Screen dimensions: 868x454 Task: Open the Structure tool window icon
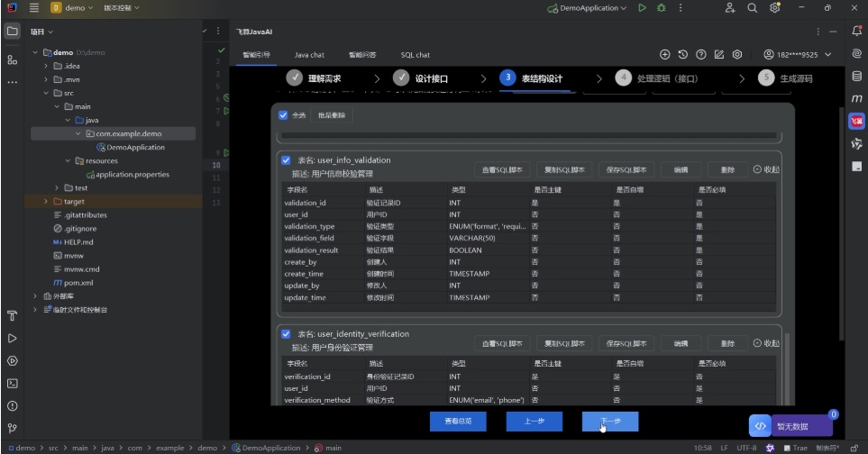pyautogui.click(x=13, y=59)
